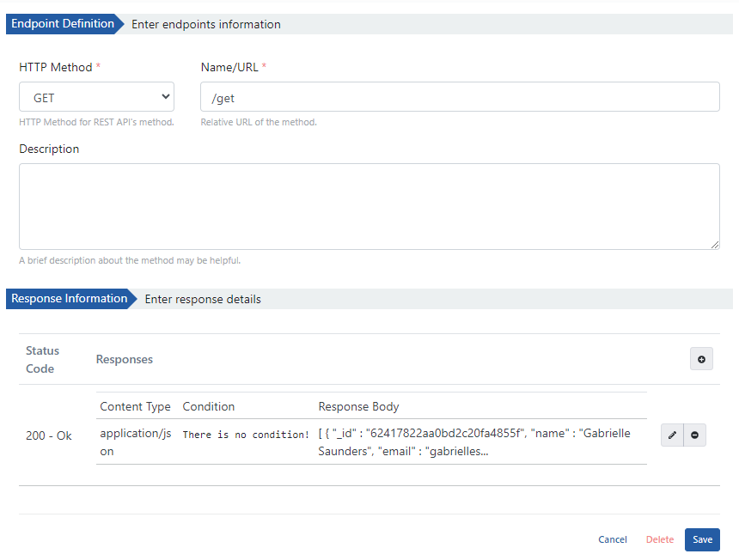Screen dimensions: 739x560
Task: Click the Status Code column header
Action: tap(42, 359)
